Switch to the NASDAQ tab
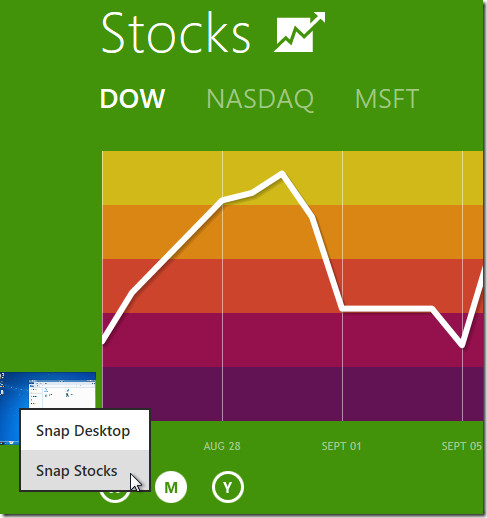This screenshot has height=518, width=487. point(260,99)
